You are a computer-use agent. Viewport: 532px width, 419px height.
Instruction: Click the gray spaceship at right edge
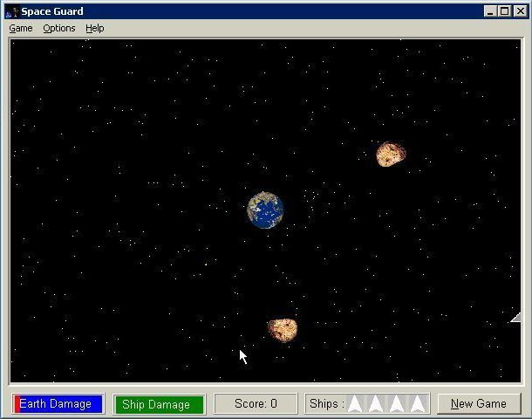pyautogui.click(x=515, y=318)
